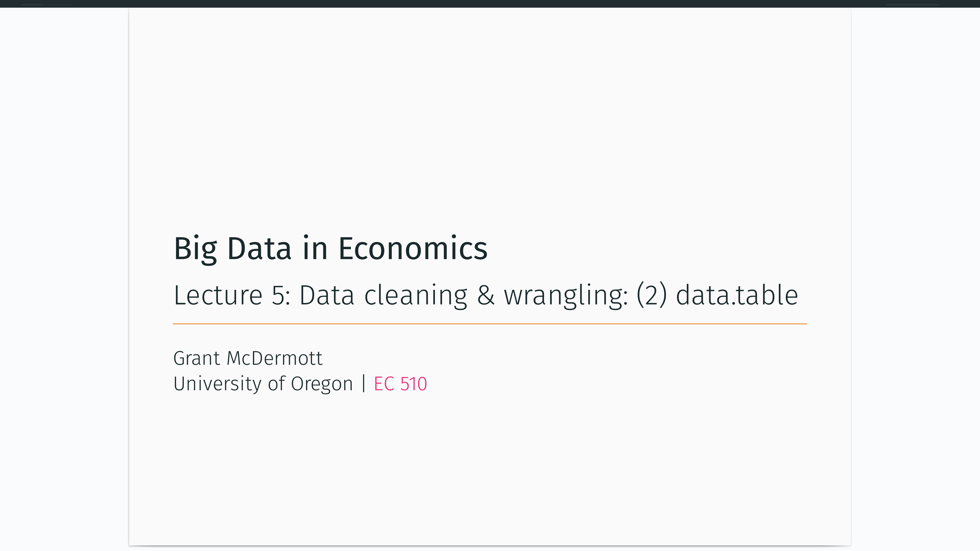Click the word wrangling in the subtitle

pos(566,297)
